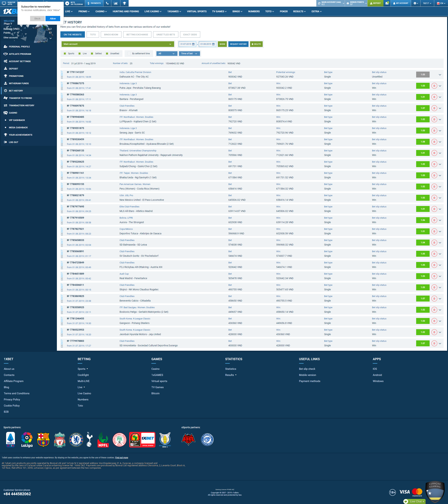Viewport: 448px width, 504px height.
Task: Allow newsletter notifications
Action: (x=53, y=19)
